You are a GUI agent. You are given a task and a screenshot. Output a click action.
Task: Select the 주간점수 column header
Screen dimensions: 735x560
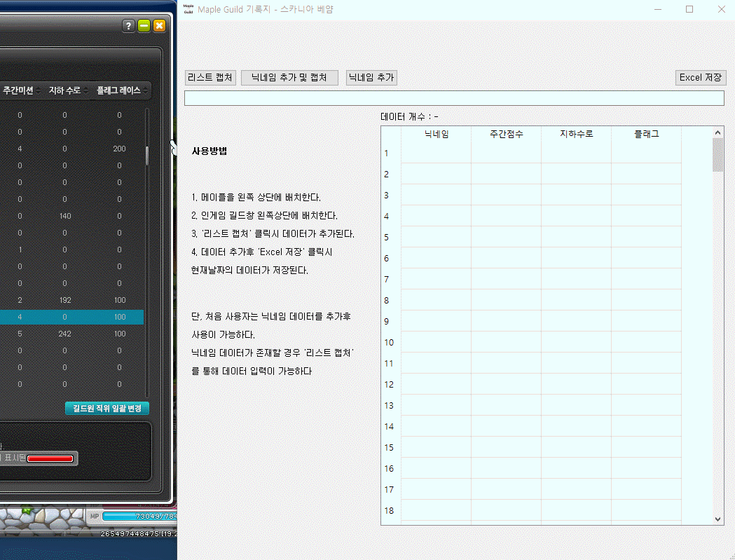[x=506, y=134]
